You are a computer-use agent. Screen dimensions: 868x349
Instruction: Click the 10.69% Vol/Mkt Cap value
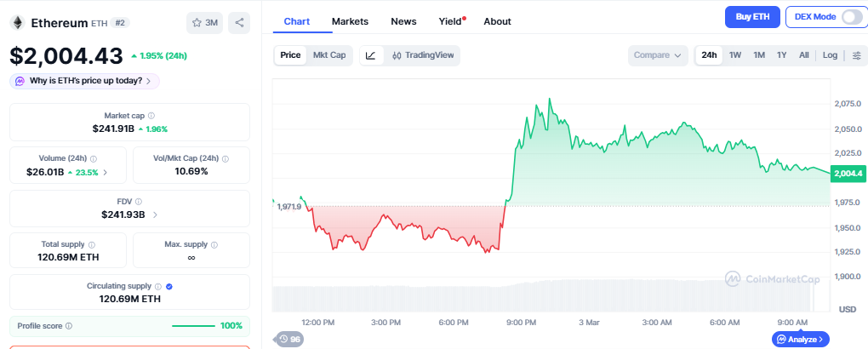coord(191,171)
